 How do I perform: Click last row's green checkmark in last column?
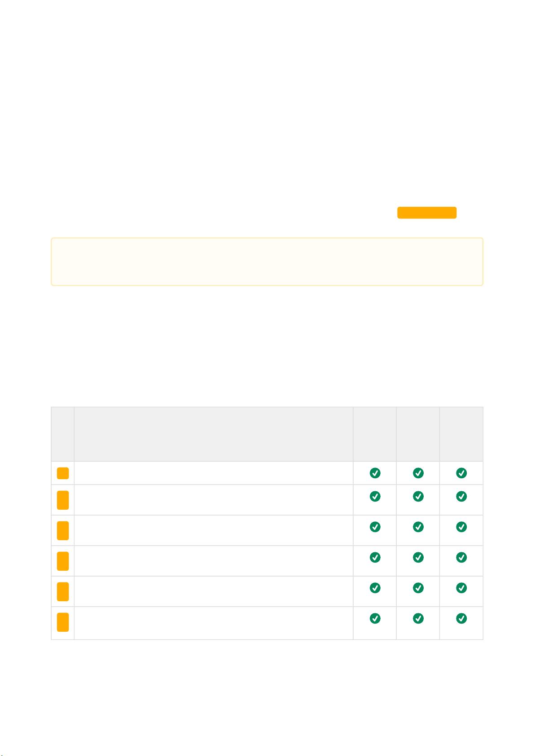(461, 618)
